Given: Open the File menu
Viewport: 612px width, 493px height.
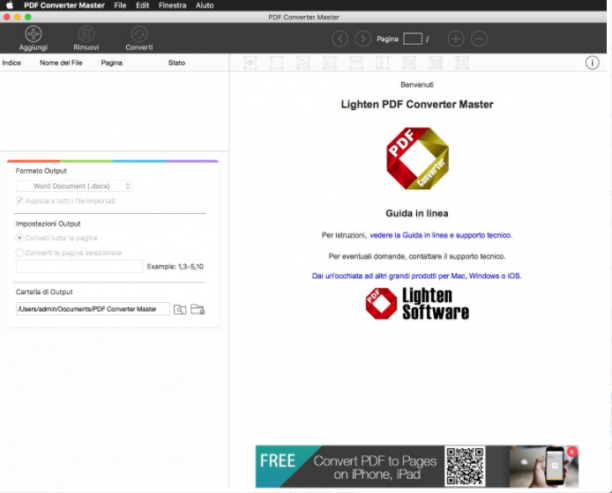Looking at the screenshot, I should point(120,5).
